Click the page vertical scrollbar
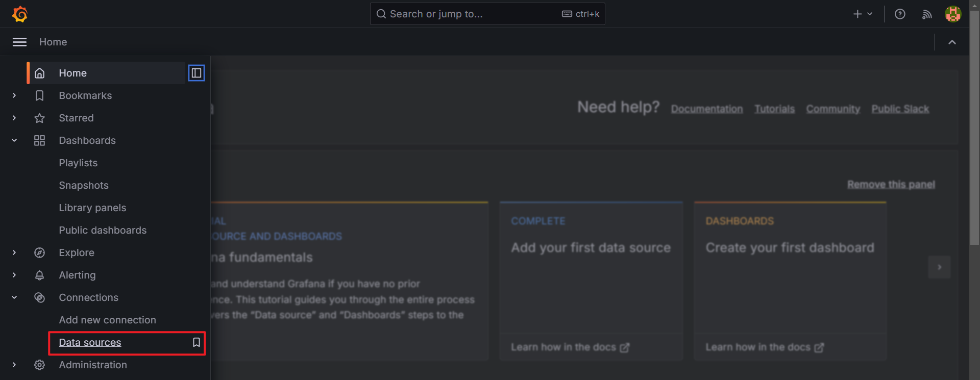The image size is (980, 380). tap(974, 128)
